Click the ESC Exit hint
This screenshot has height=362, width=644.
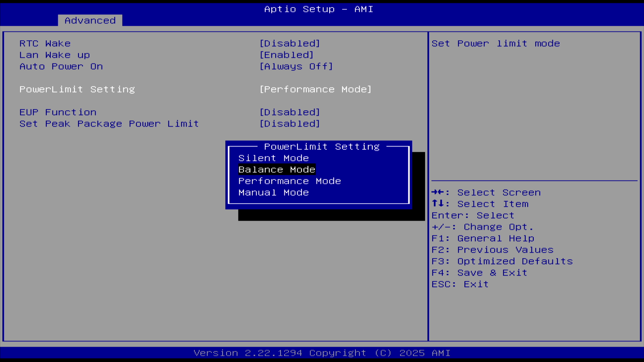click(x=460, y=284)
